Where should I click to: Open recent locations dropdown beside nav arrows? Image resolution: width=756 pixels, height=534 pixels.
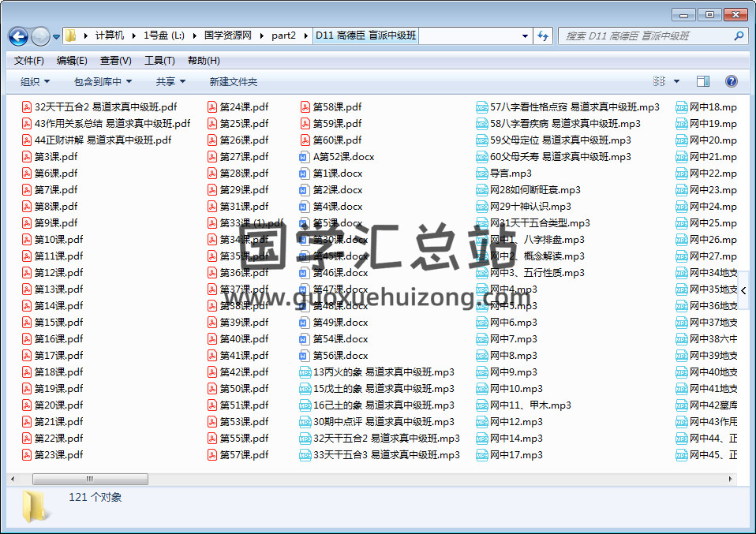coord(56,36)
